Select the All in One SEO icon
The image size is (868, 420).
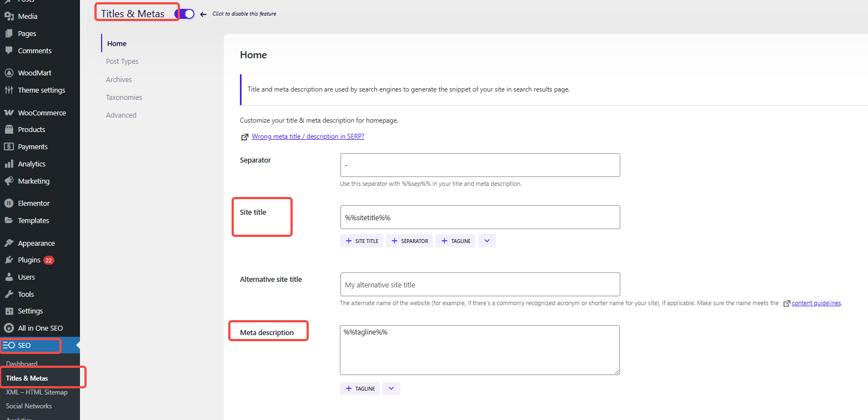9,328
